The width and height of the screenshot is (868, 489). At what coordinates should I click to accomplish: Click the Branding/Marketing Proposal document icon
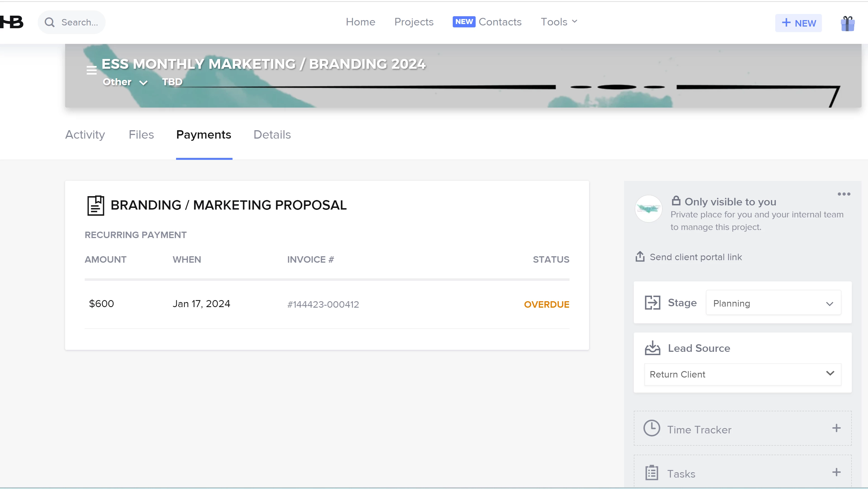[96, 205]
